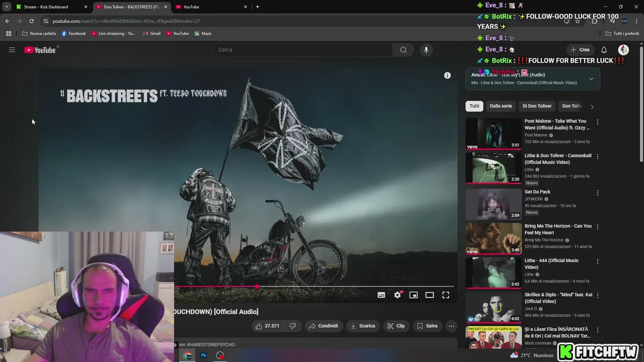Expand the mix playlist panel chevron

pos(591,79)
